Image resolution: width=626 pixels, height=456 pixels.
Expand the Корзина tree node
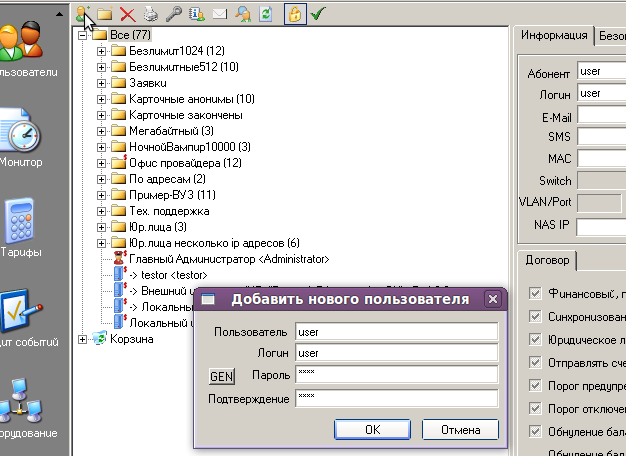[x=83, y=339]
